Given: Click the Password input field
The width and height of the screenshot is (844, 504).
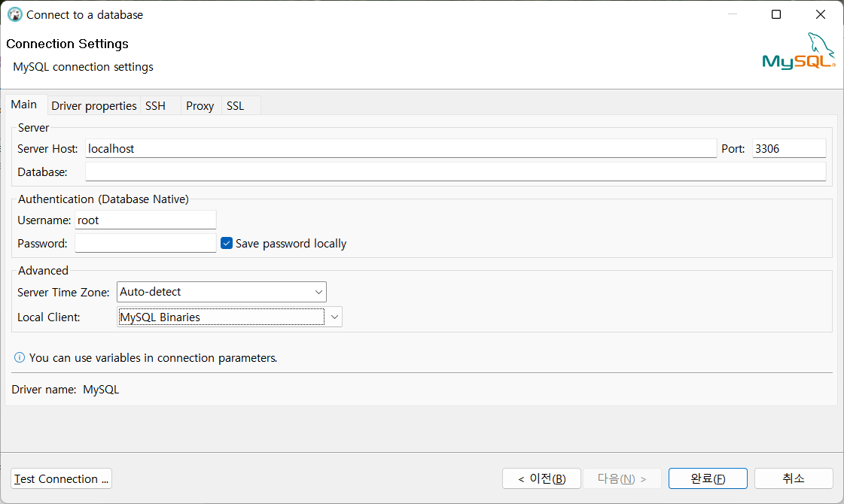Looking at the screenshot, I should [x=145, y=243].
